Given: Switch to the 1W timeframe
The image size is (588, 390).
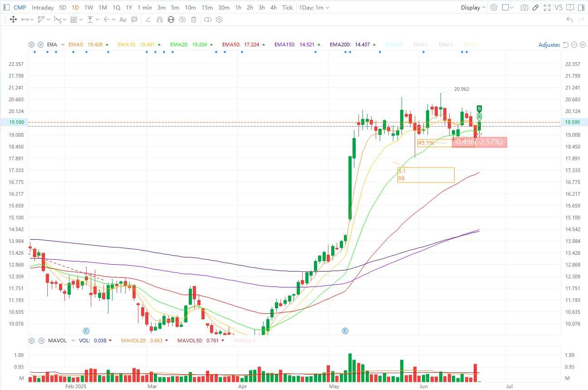Looking at the screenshot, I should tap(89, 8).
